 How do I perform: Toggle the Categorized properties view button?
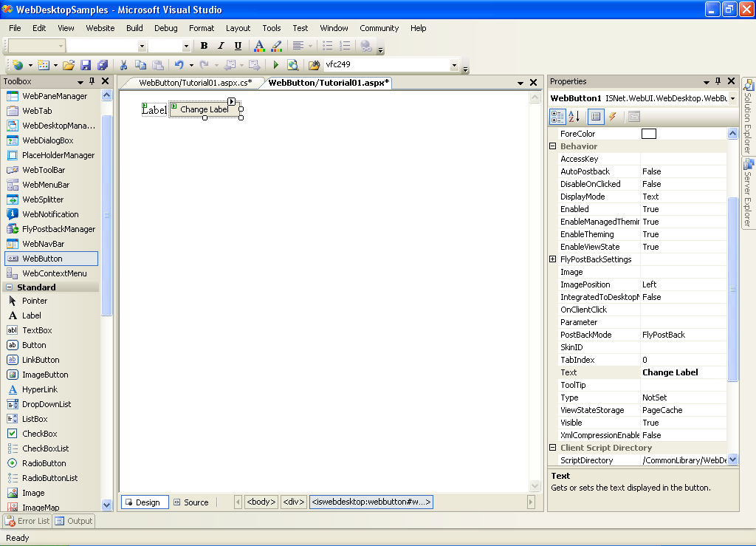[x=557, y=117]
